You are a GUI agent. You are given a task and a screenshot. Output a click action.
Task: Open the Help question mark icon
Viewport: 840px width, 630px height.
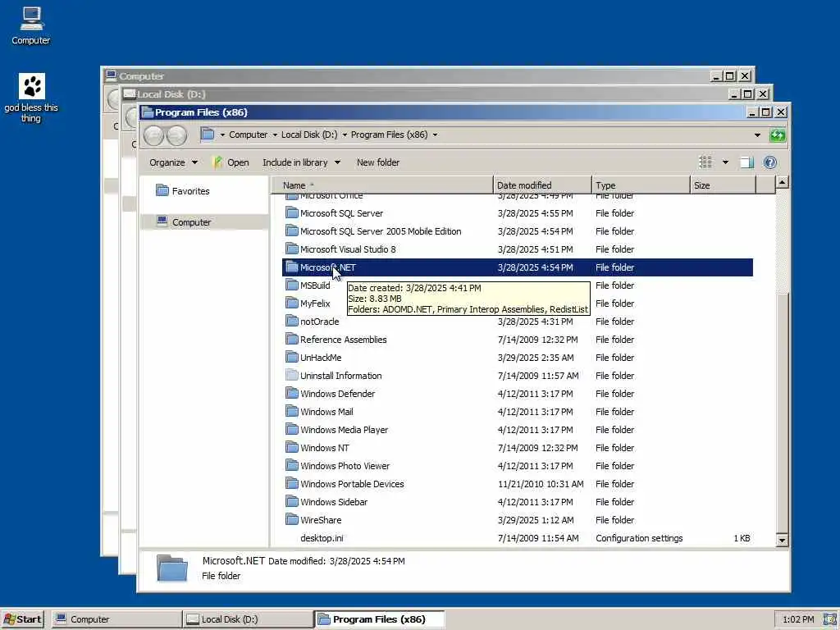pos(769,162)
